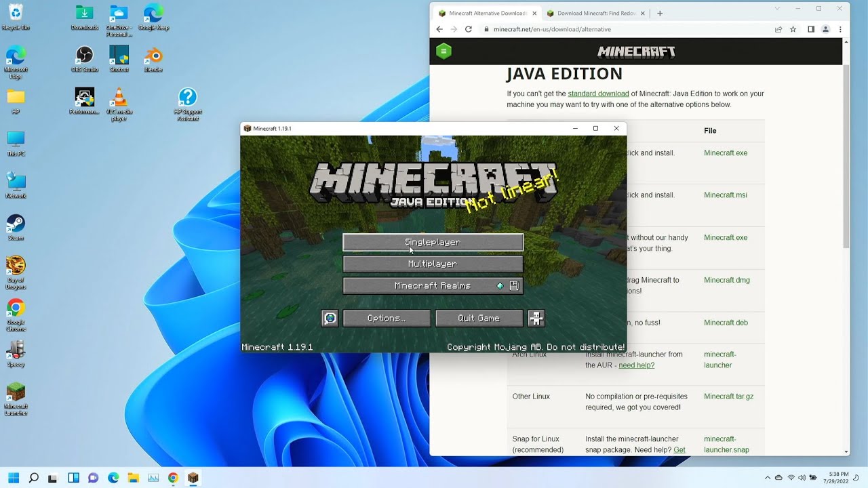Open the Downloads desktop shortcut
The width and height of the screenshot is (868, 488).
85,17
